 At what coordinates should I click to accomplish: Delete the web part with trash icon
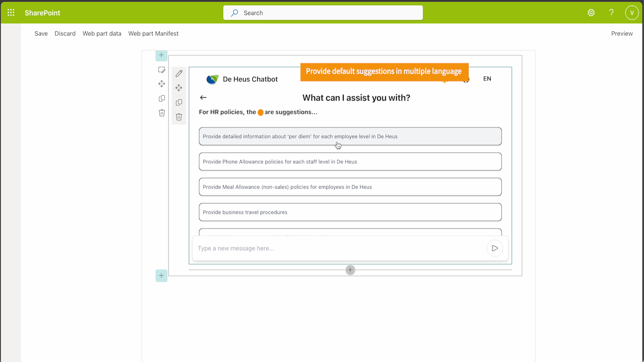tap(179, 117)
